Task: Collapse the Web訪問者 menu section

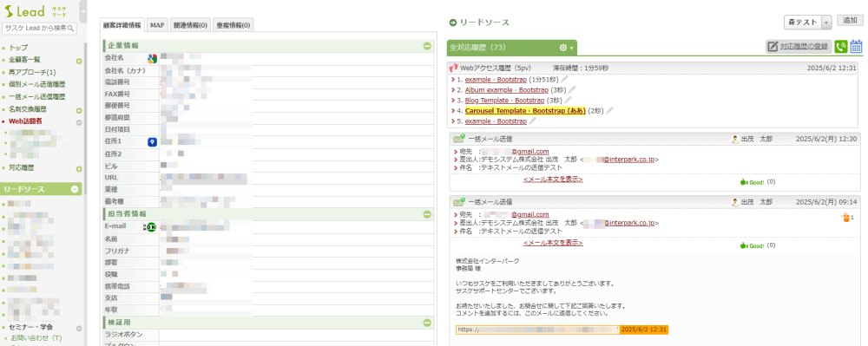Action: [79, 122]
